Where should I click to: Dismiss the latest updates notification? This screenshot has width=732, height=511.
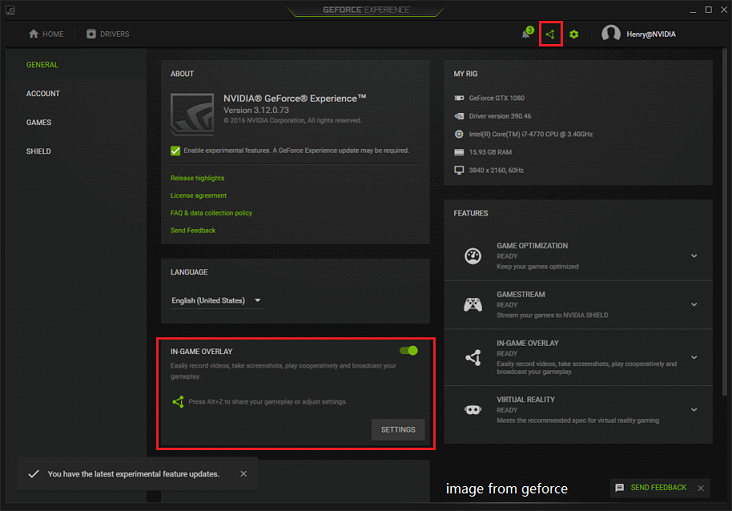tap(243, 474)
